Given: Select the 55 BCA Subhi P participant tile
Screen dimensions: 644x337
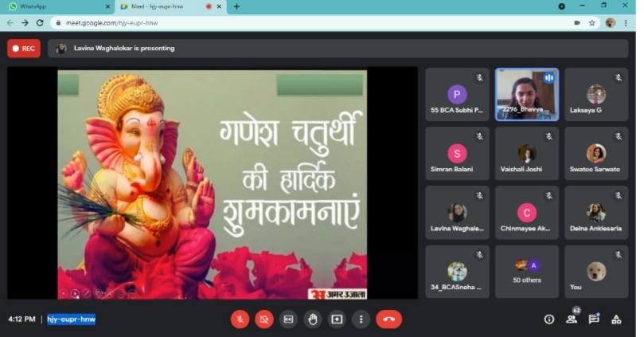Looking at the screenshot, I should point(457,95).
